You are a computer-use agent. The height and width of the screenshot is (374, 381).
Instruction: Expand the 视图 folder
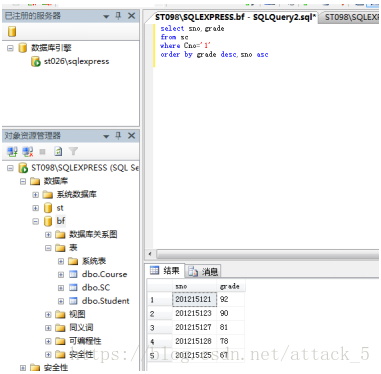pyautogui.click(x=48, y=315)
